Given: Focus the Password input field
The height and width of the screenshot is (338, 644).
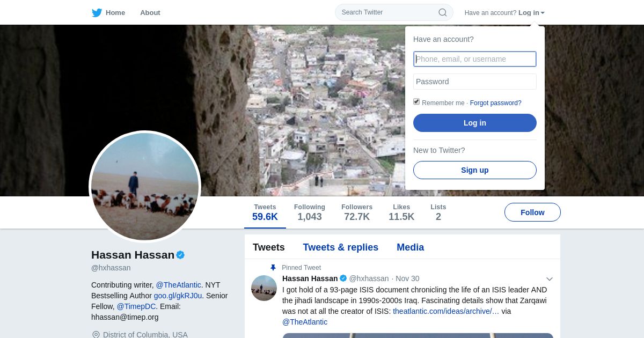Looking at the screenshot, I should (x=475, y=82).
